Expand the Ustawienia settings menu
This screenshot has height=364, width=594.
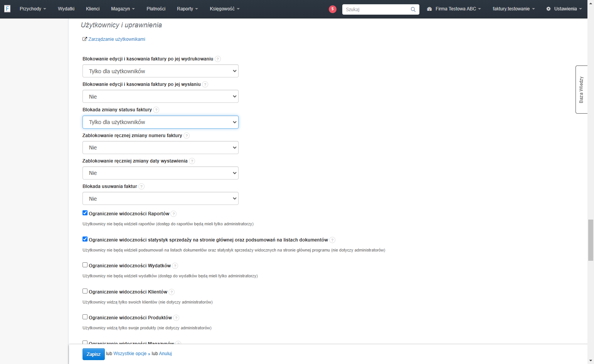click(x=568, y=9)
